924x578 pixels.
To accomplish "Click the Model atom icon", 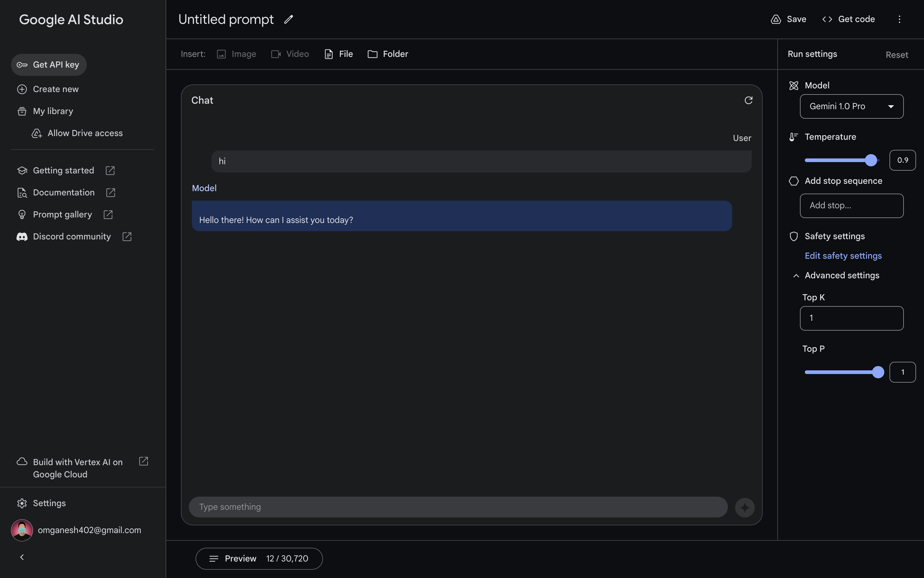I will pyautogui.click(x=794, y=86).
